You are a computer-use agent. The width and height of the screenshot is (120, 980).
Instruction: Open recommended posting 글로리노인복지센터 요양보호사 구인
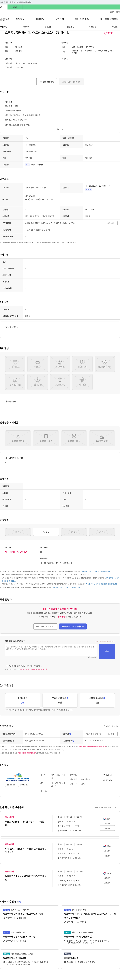point(19,937)
